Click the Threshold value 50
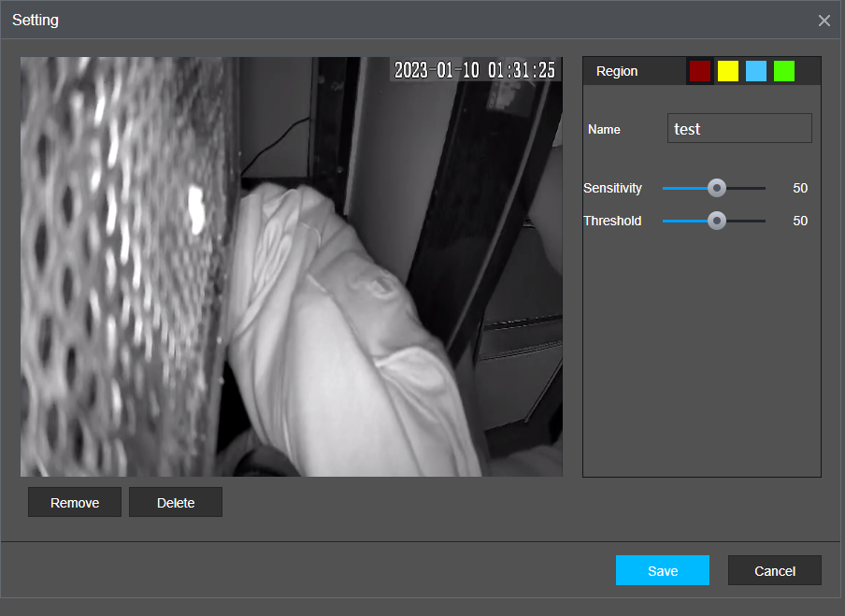The image size is (845, 616). coord(800,221)
